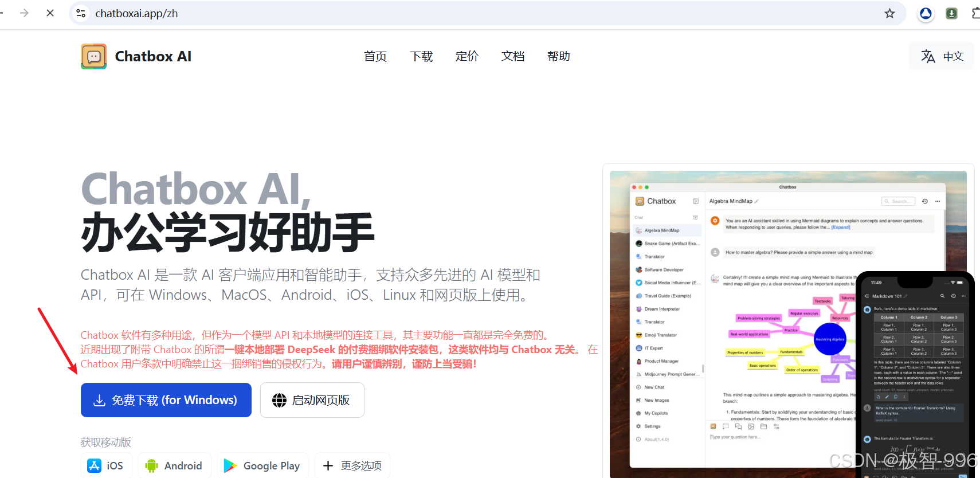
Task: Click the download arrow icon on Windows button
Action: coord(99,400)
